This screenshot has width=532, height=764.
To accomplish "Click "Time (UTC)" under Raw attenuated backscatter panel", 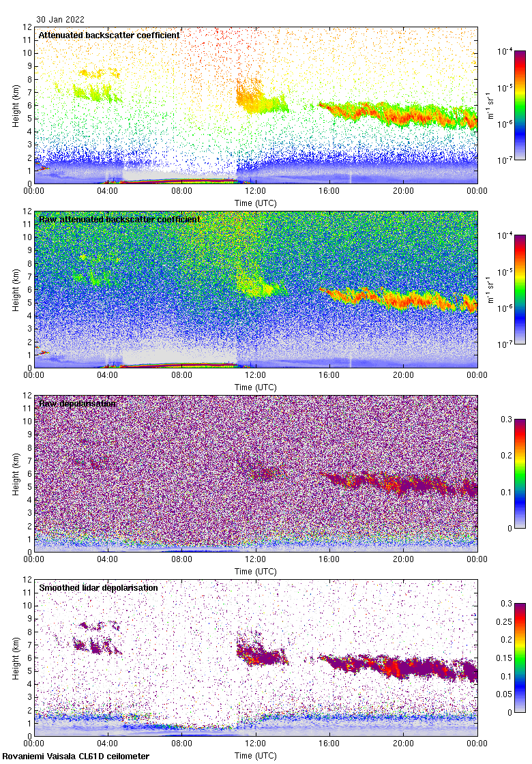I will (x=255, y=387).
